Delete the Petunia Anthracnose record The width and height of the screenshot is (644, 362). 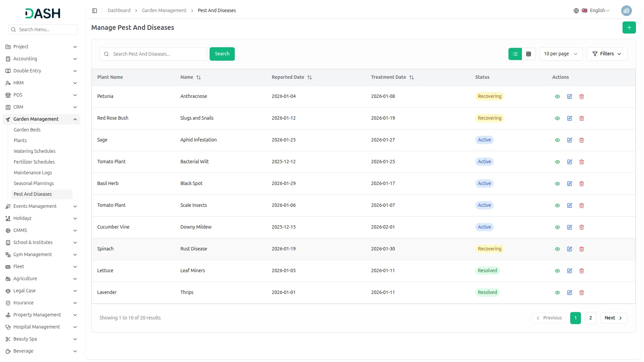(x=582, y=97)
